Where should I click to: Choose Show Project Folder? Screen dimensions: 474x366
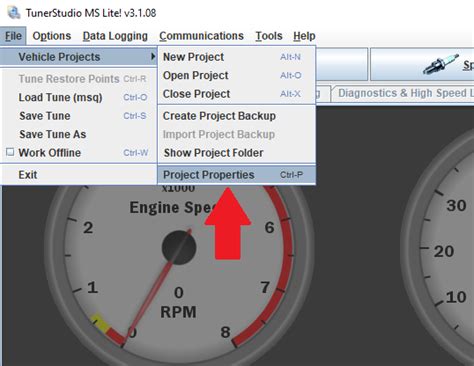pos(236,153)
